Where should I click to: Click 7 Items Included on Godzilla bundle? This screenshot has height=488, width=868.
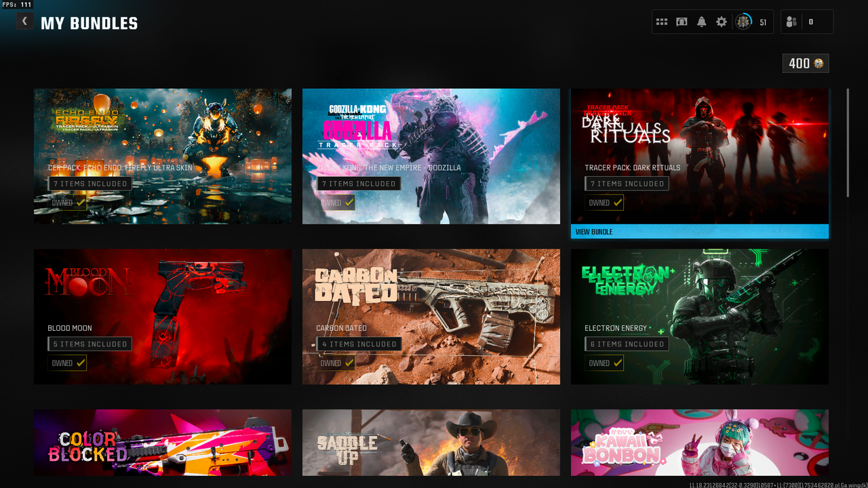pyautogui.click(x=359, y=184)
